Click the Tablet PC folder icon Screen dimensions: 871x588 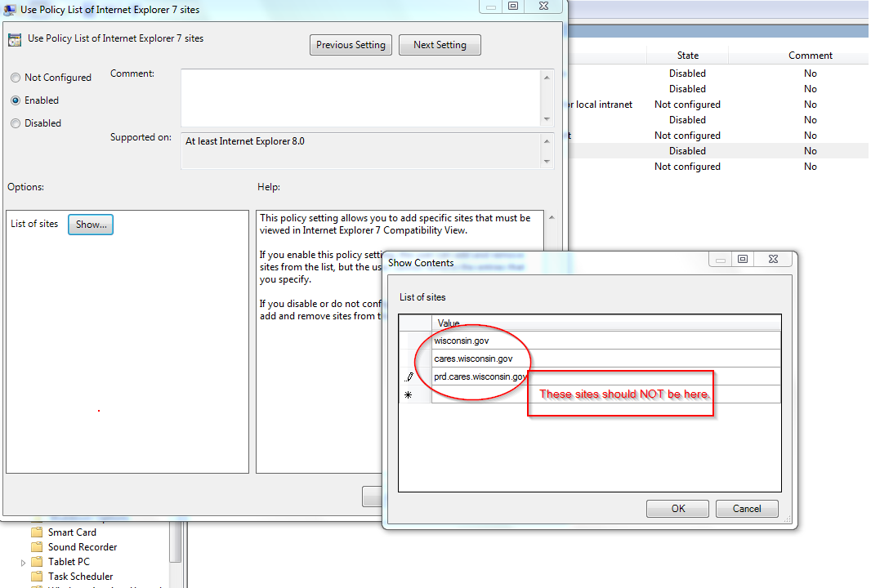(x=38, y=561)
